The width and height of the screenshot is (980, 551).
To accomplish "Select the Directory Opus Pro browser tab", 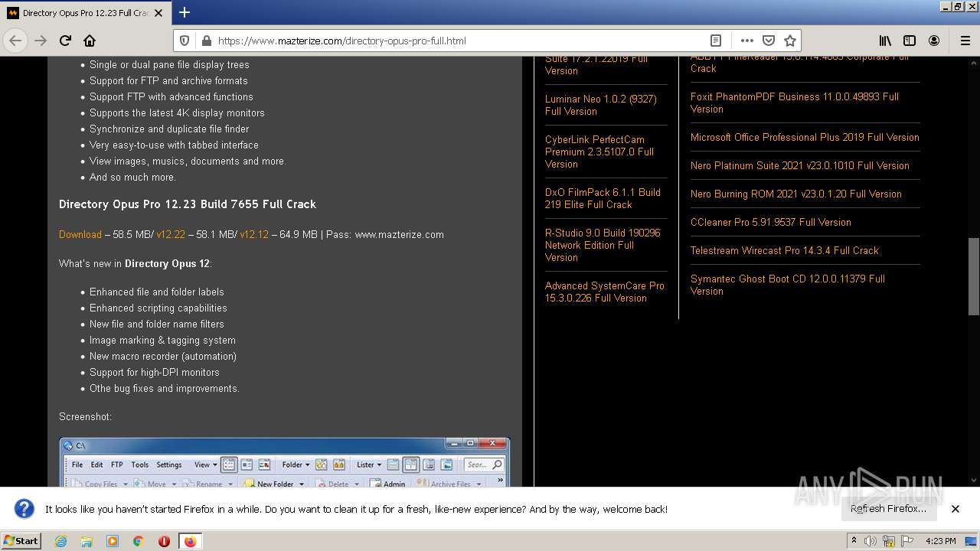I will point(84,13).
